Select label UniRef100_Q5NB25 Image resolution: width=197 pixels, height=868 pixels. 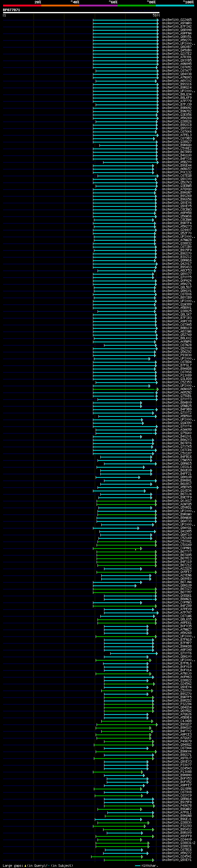[177, 406]
